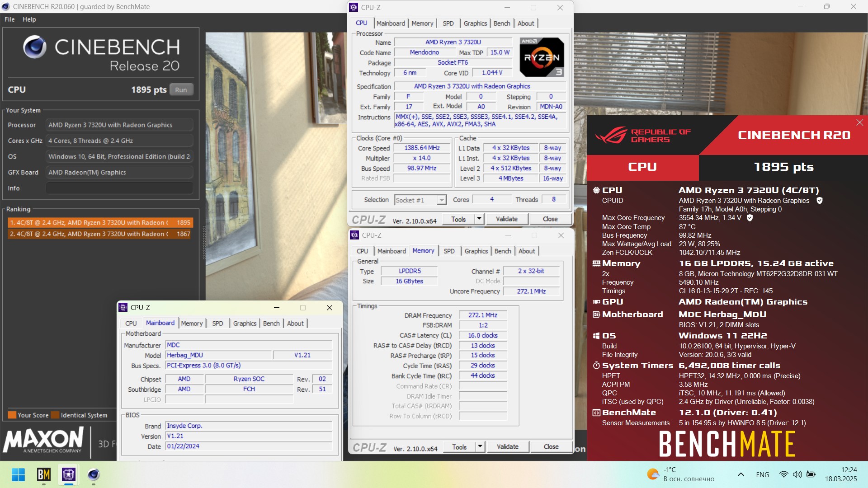Click the BIOS Version V1.21 field
The width and height of the screenshot is (868, 488).
click(249, 436)
